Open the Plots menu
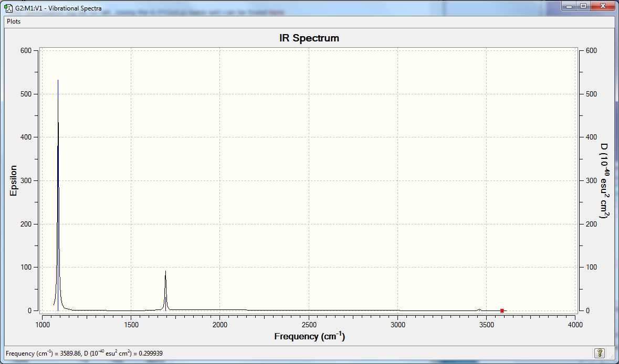 (x=14, y=22)
